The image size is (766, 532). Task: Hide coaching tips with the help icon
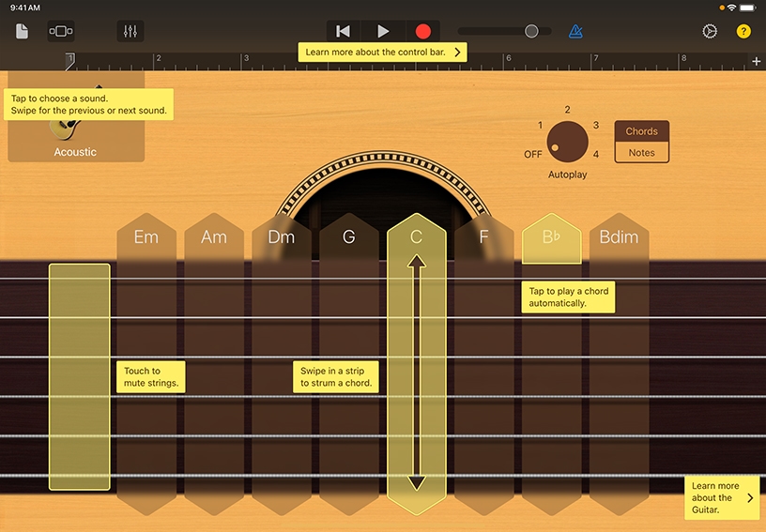743,31
